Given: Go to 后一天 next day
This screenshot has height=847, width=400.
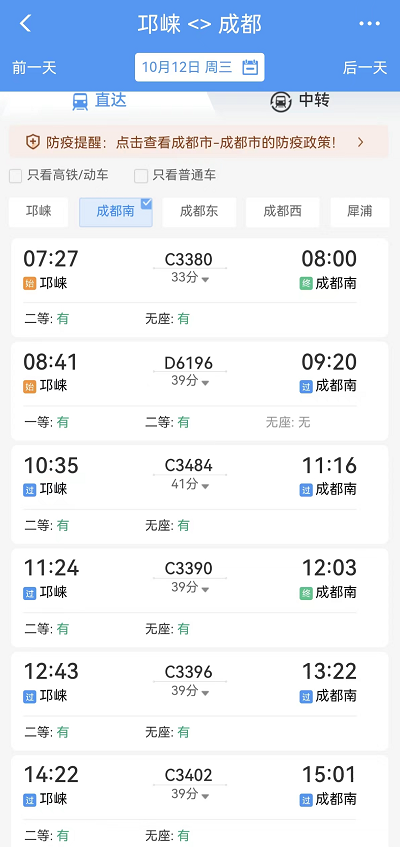Looking at the screenshot, I should click(x=365, y=68).
